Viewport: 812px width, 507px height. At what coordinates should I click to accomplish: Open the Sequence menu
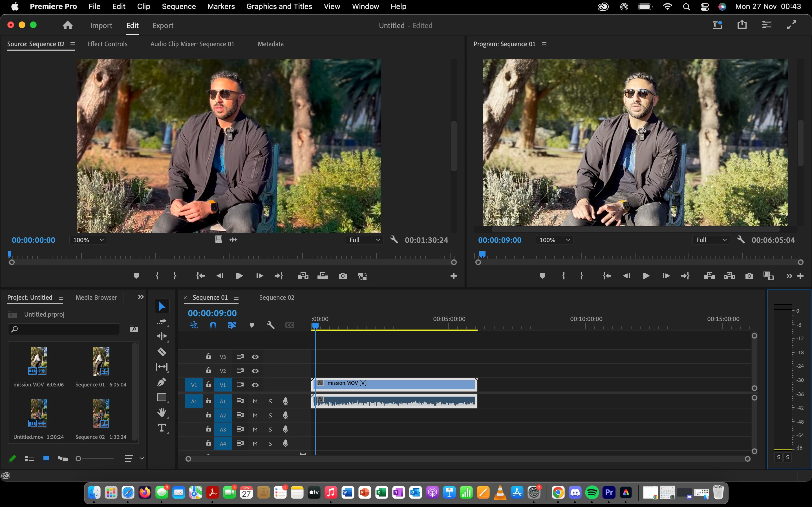pos(178,6)
